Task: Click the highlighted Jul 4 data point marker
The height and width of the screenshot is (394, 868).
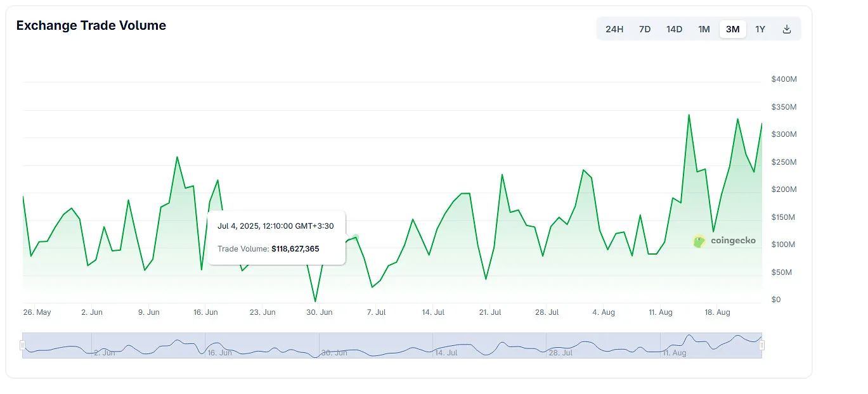Action: pos(356,238)
